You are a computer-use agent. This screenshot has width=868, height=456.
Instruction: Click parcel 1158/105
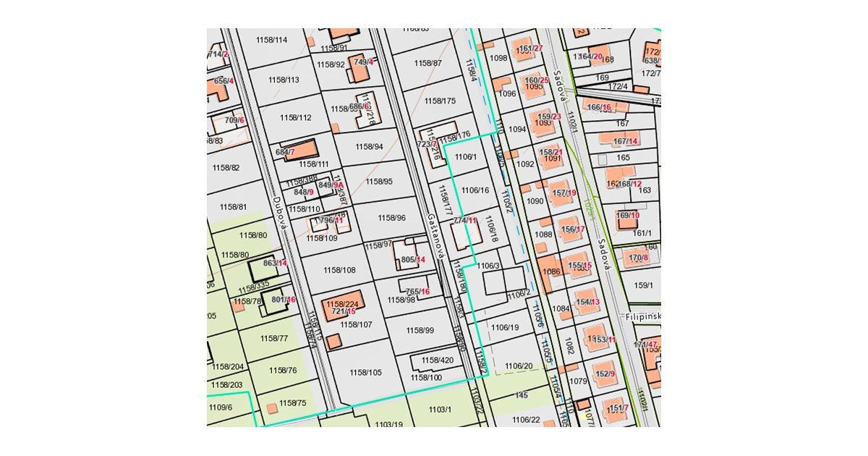365,373
